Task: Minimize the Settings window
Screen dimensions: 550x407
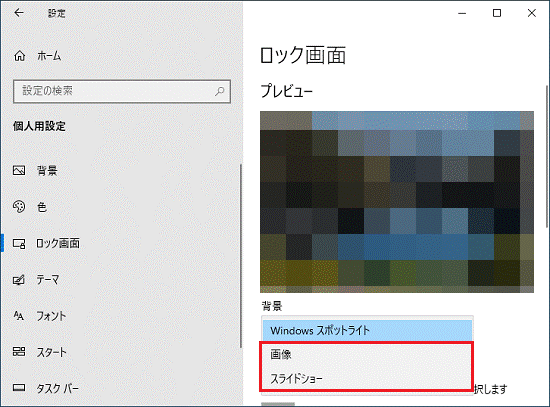Action: [462, 13]
